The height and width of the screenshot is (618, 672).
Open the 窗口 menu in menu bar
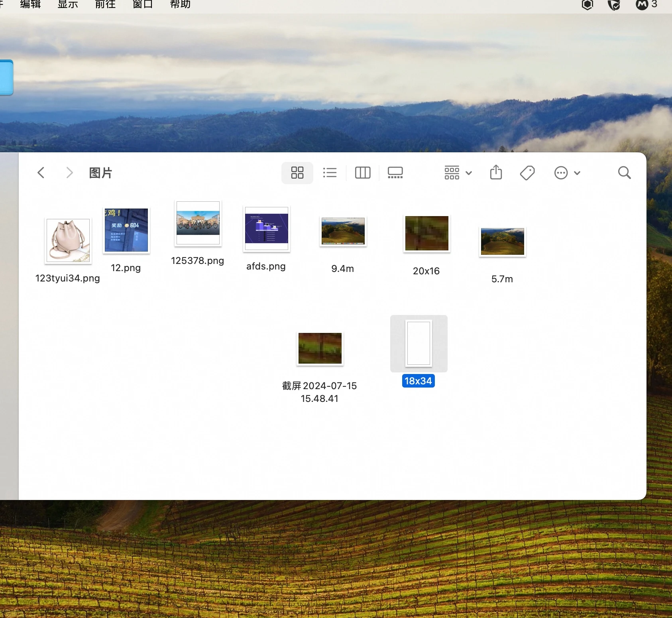coord(143,4)
